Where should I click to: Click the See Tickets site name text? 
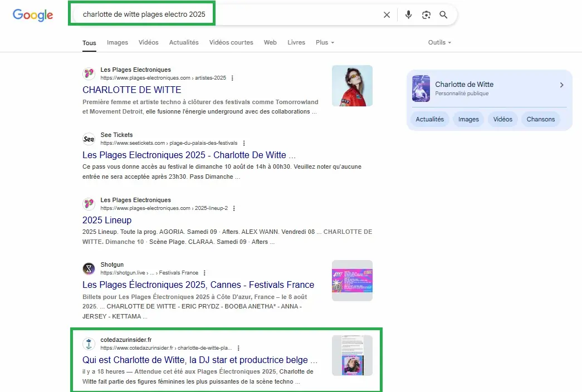click(116, 135)
